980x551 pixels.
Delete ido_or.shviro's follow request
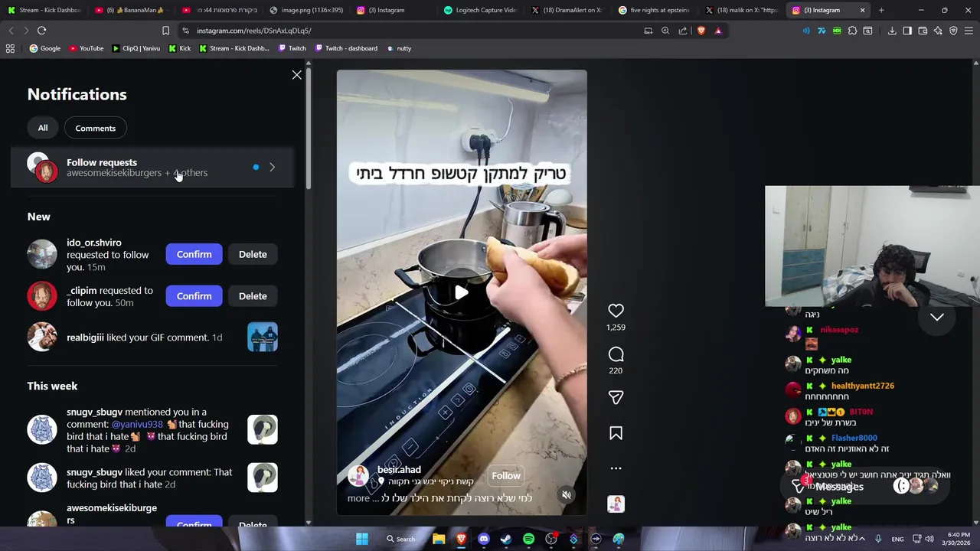[x=253, y=254]
